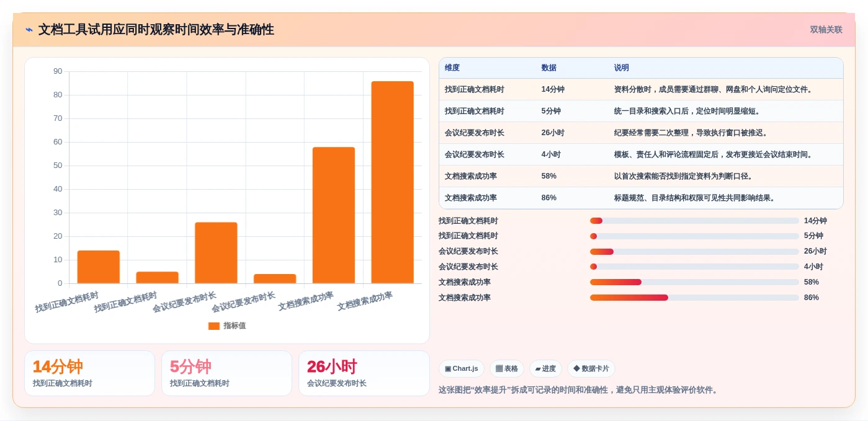
Task: Click 文档搜索成功率 in the table's 86% row
Action: 471,198
